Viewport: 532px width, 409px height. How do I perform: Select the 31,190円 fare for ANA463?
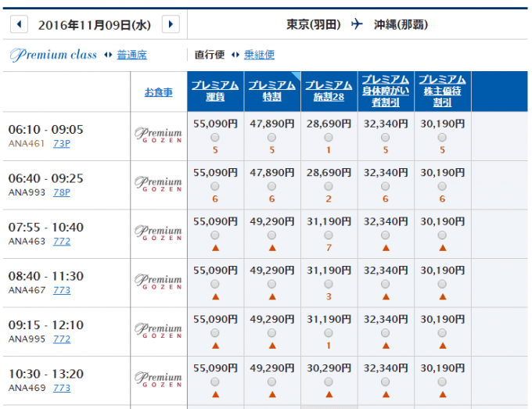click(329, 235)
